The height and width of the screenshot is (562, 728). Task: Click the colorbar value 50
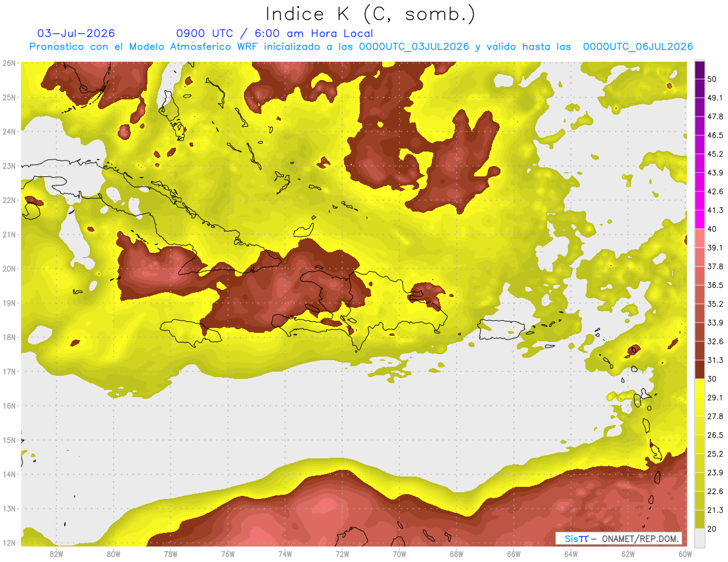coord(712,79)
